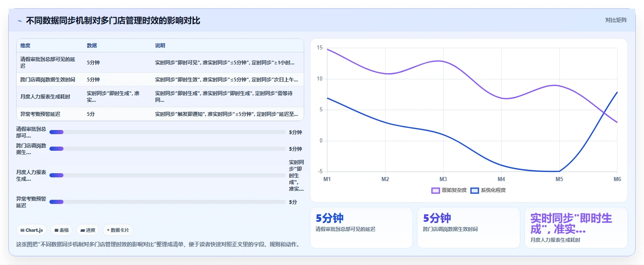The width and height of the screenshot is (644, 265).
Task: Click the 数据卡片 tag chip
Action: [118, 230]
